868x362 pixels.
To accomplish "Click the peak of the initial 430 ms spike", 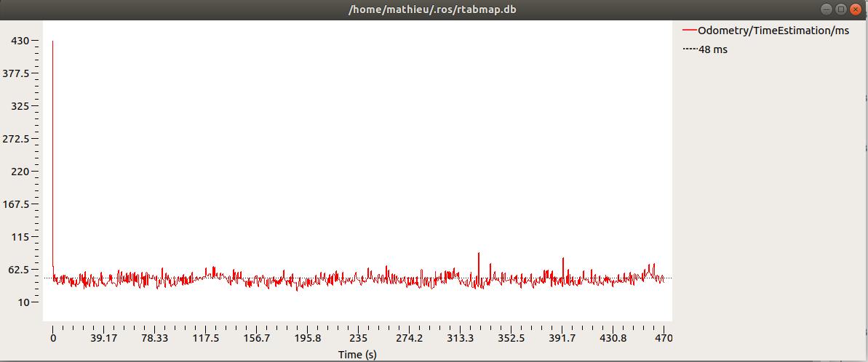I will pos(53,42).
